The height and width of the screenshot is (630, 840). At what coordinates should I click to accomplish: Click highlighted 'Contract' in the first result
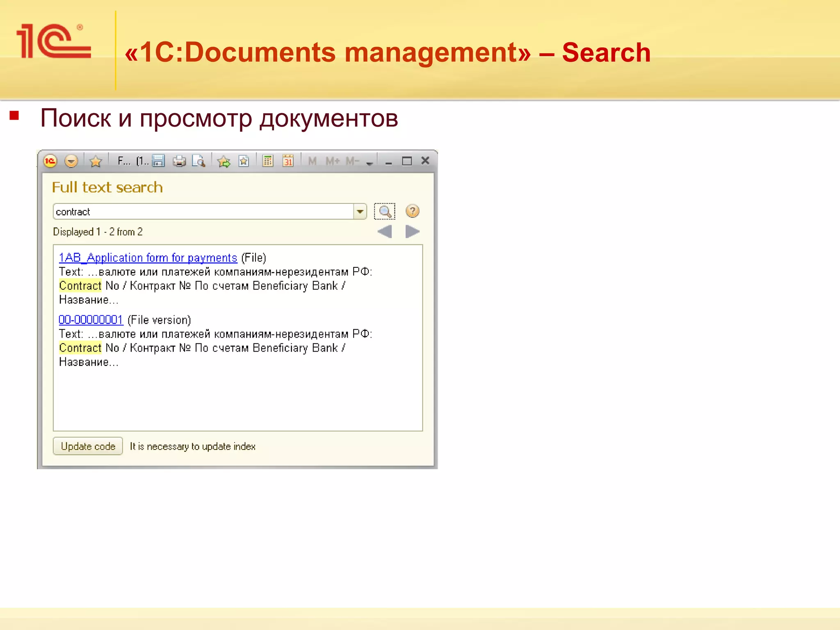click(x=80, y=286)
